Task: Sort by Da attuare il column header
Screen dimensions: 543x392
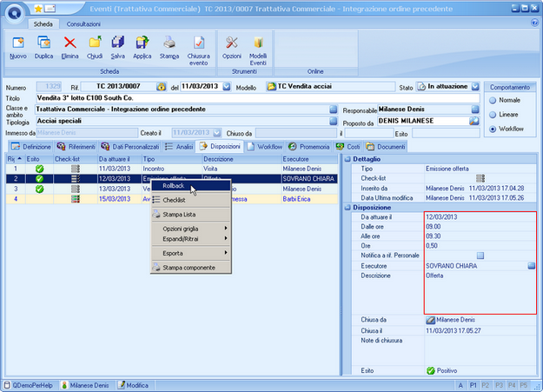Action: (x=120, y=159)
